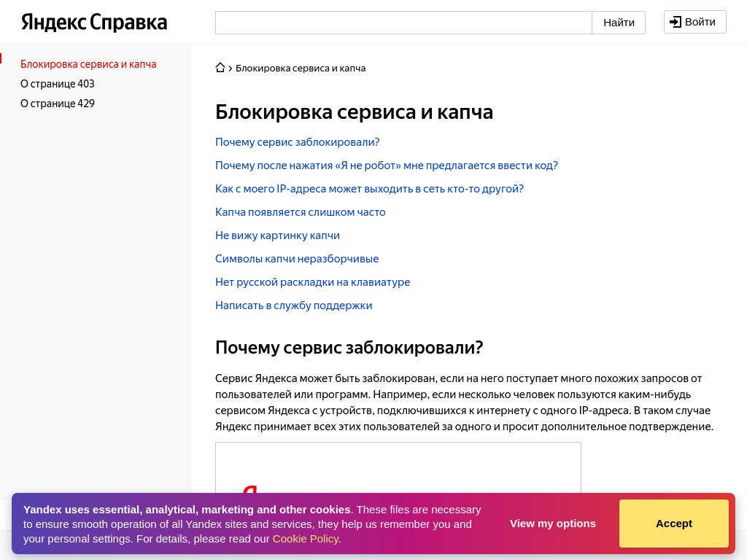Click the Яндекс Справка logo
Image resolution: width=747 pixels, height=560 pixels.
94,23
